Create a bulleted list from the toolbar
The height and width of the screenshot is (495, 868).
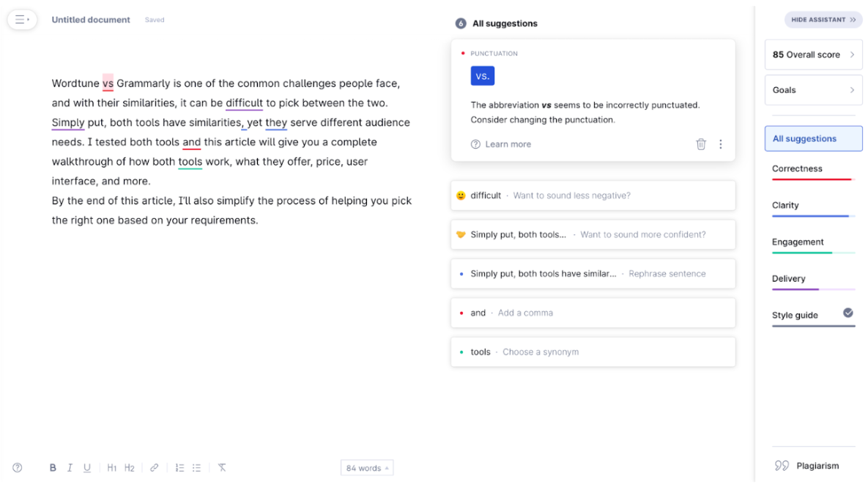point(196,467)
